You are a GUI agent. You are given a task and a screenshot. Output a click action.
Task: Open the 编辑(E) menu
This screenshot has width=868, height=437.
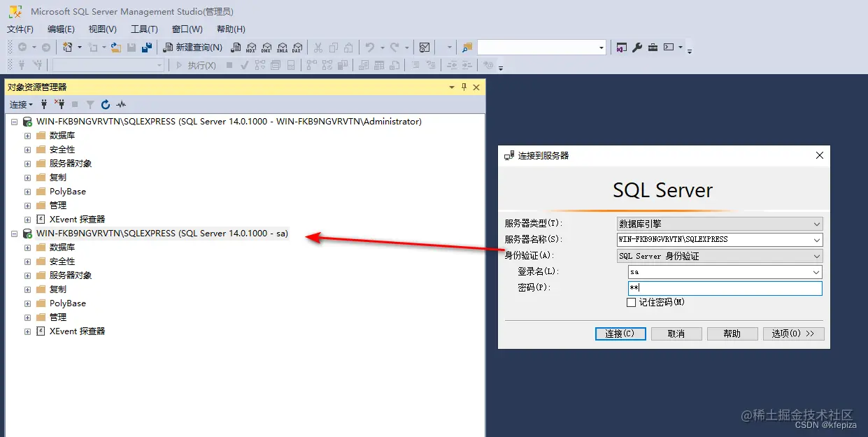pyautogui.click(x=61, y=29)
